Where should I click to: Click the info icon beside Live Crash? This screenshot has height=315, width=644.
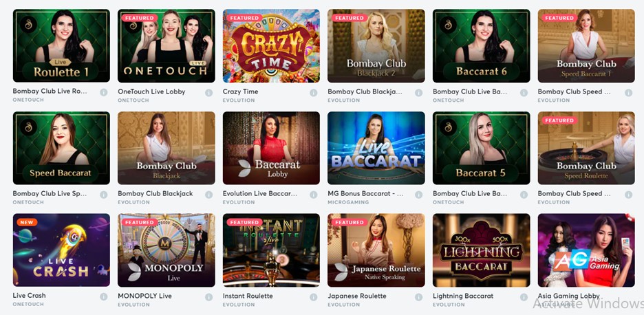tap(103, 296)
